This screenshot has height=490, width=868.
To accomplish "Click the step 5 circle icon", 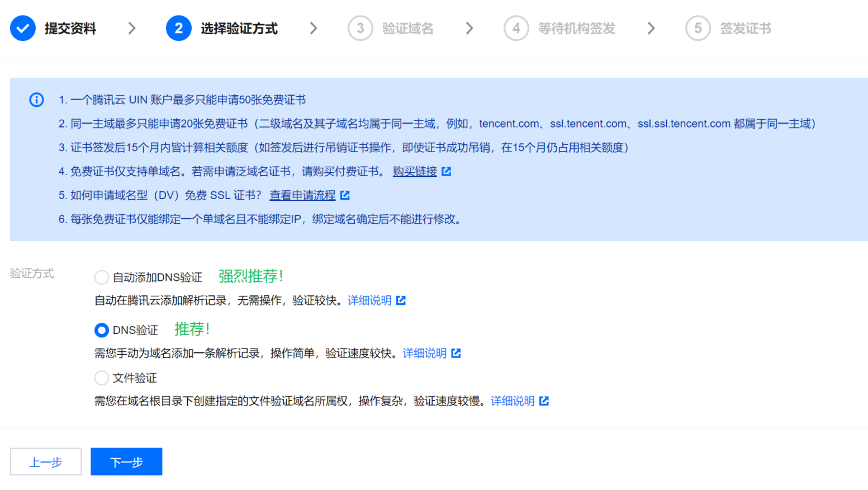I will (x=698, y=29).
